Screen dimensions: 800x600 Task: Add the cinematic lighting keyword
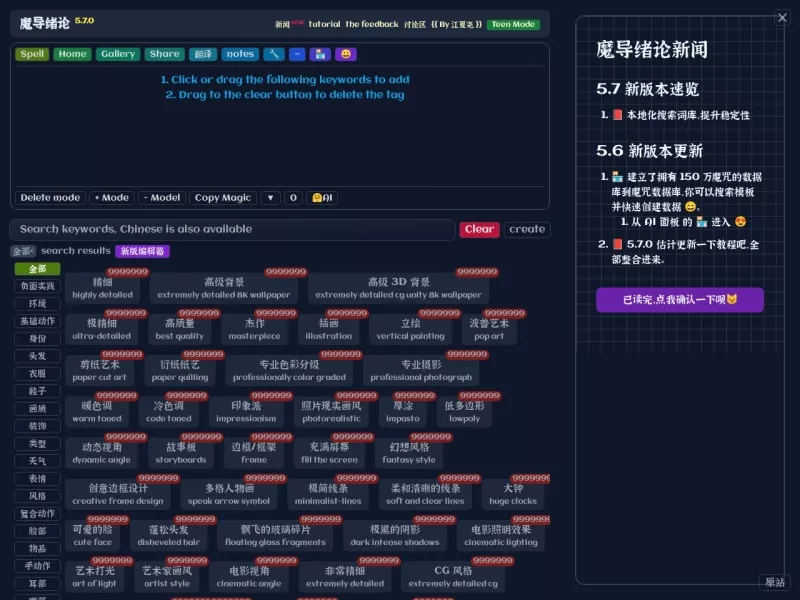501,536
